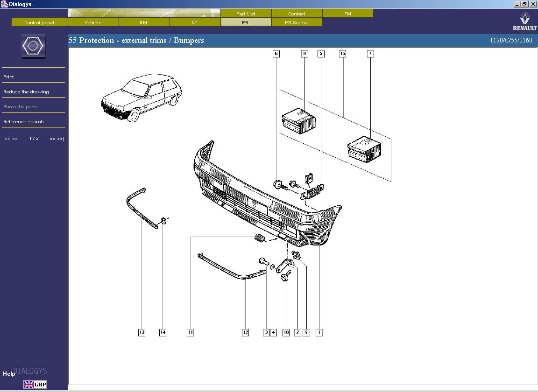Image resolution: width=538 pixels, height=392 pixels.
Task: Click the UK flag GBP currency icon
Action: [x=35, y=385]
